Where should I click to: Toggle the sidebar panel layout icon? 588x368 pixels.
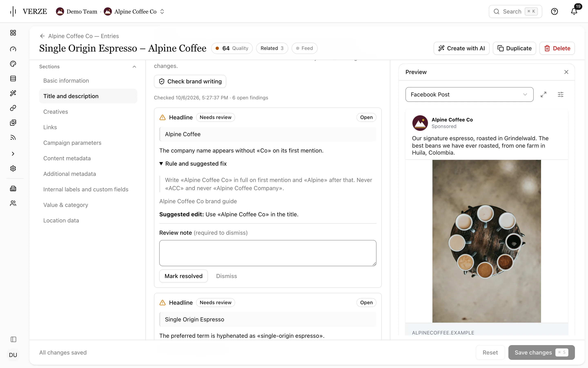pos(13,339)
